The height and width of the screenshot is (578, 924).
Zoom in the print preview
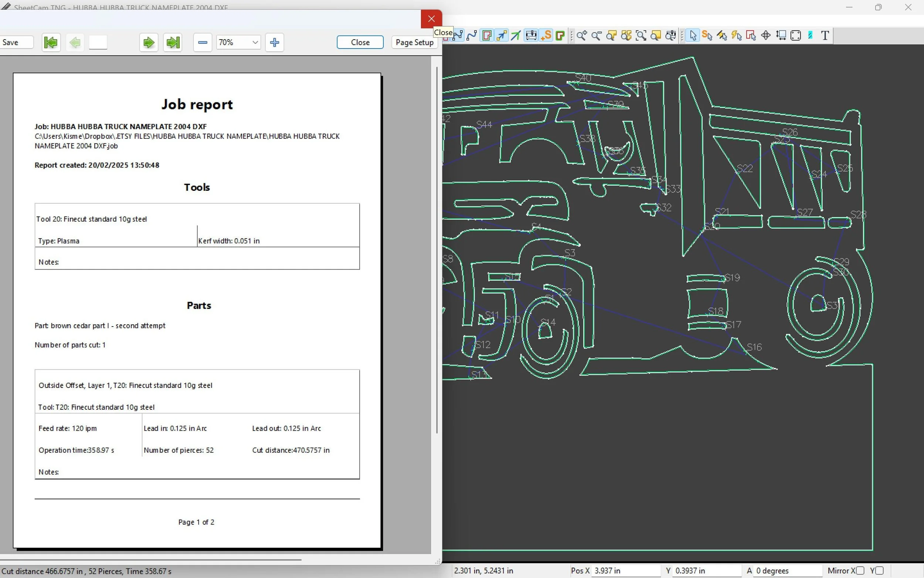[x=274, y=43]
